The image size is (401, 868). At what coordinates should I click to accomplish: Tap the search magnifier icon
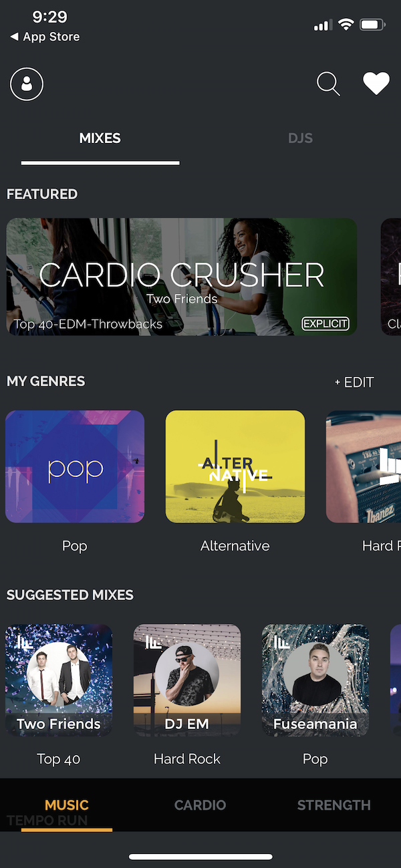click(328, 84)
